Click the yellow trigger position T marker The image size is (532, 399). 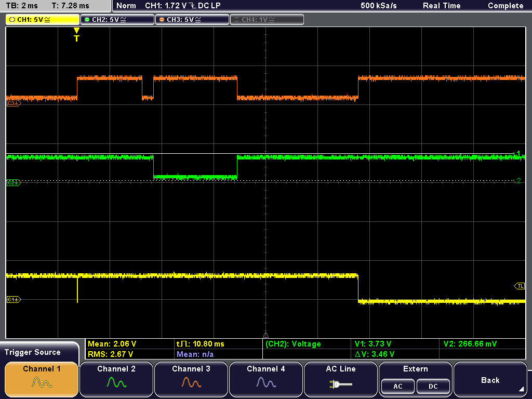click(x=77, y=35)
